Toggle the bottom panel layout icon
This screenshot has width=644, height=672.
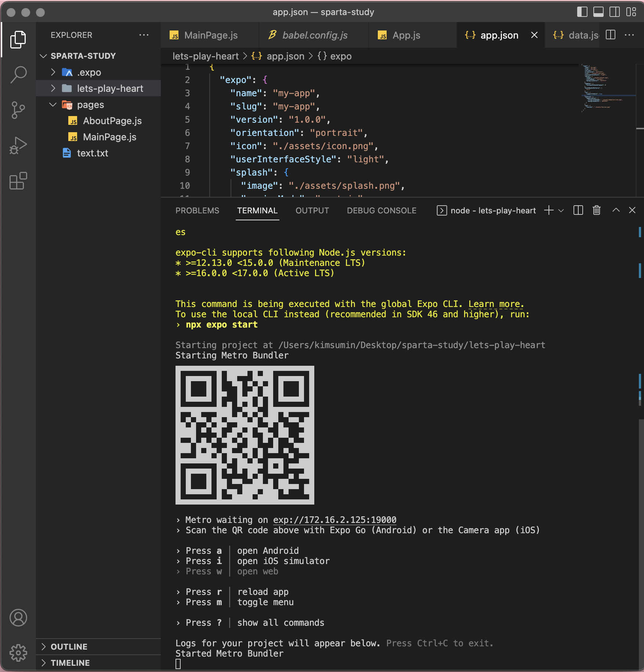[x=598, y=12]
